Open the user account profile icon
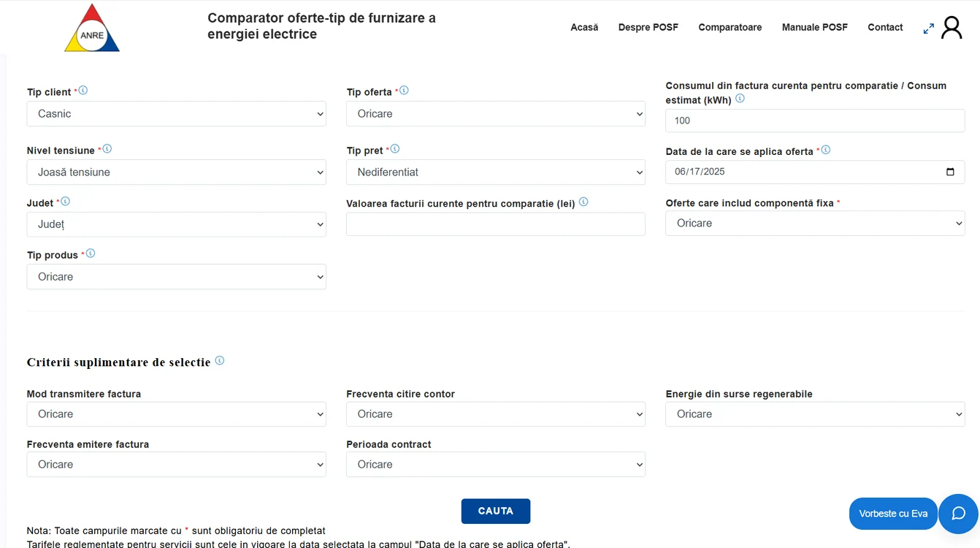Viewport: 980px width, 548px height. [x=952, y=28]
